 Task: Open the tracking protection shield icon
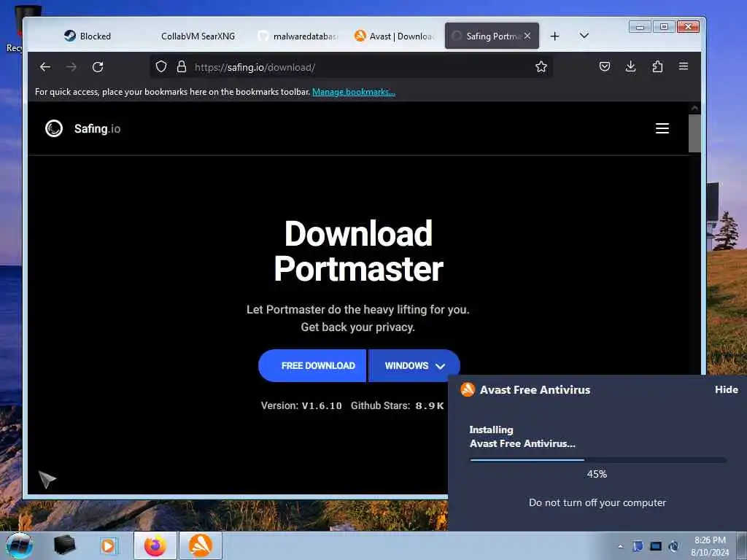161,66
